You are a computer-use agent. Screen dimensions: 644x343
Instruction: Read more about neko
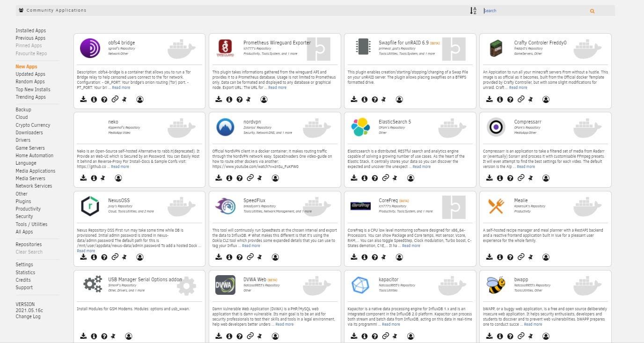120,167
